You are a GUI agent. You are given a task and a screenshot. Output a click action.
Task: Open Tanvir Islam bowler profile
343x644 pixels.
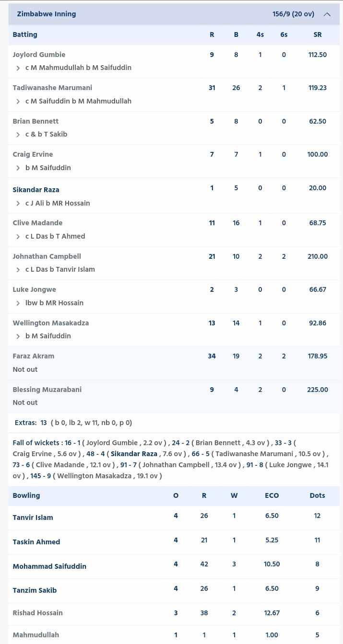click(x=33, y=517)
